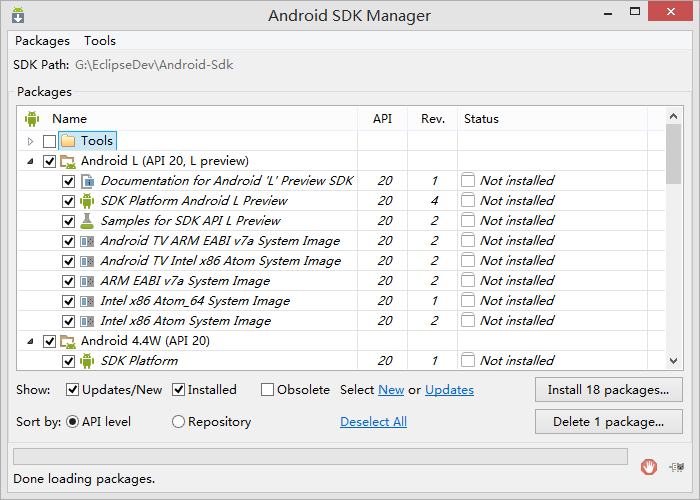Click the Documentation for Android 'L' icon

click(x=87, y=181)
